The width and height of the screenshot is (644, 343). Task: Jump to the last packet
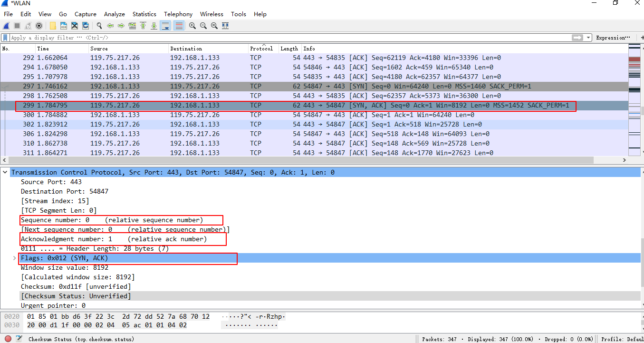(x=154, y=26)
